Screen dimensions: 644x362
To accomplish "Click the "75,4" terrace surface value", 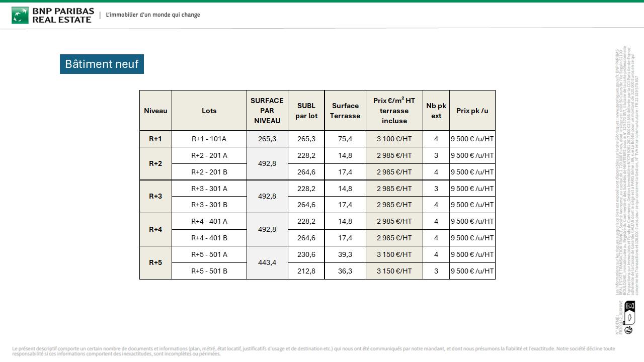I will click(345, 139).
